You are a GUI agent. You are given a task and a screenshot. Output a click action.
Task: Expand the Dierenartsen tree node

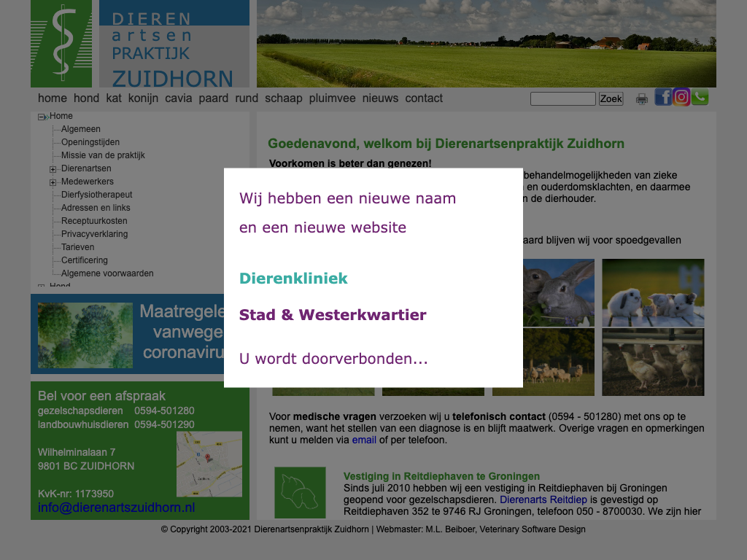[53, 169]
